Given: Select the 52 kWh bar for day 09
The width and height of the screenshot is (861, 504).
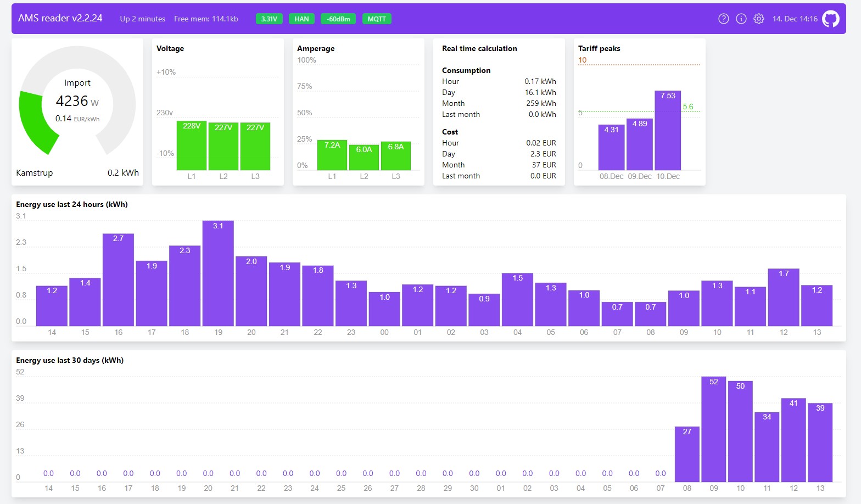Looking at the screenshot, I should (x=714, y=429).
